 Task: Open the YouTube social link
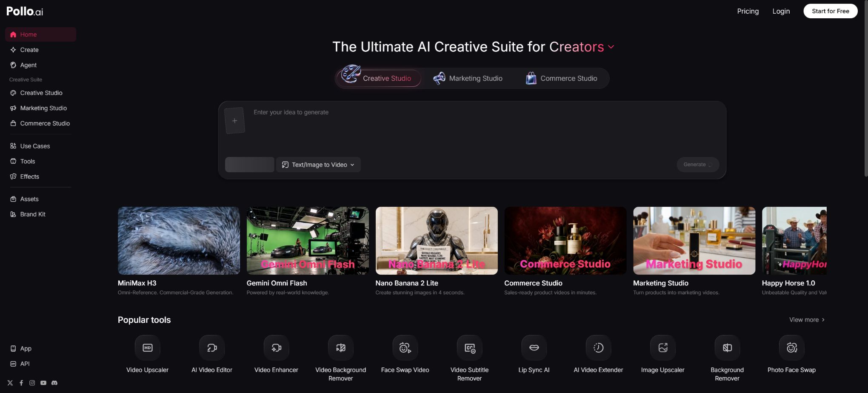(43, 383)
